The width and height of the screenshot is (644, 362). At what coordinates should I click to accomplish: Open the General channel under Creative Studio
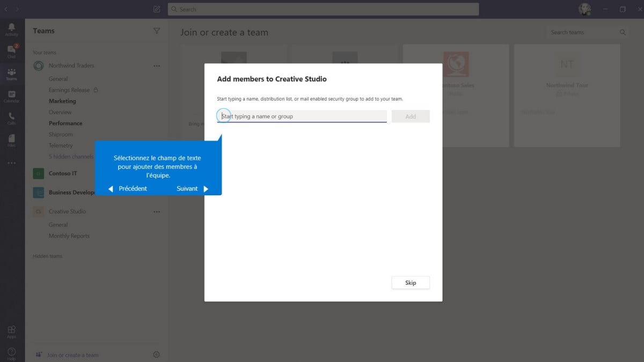(58, 225)
